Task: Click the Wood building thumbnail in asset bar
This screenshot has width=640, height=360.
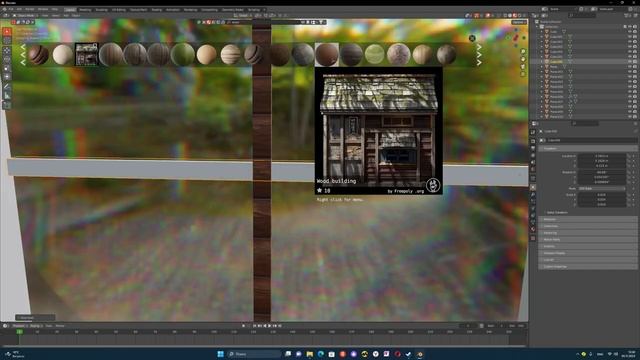Action: (87, 54)
